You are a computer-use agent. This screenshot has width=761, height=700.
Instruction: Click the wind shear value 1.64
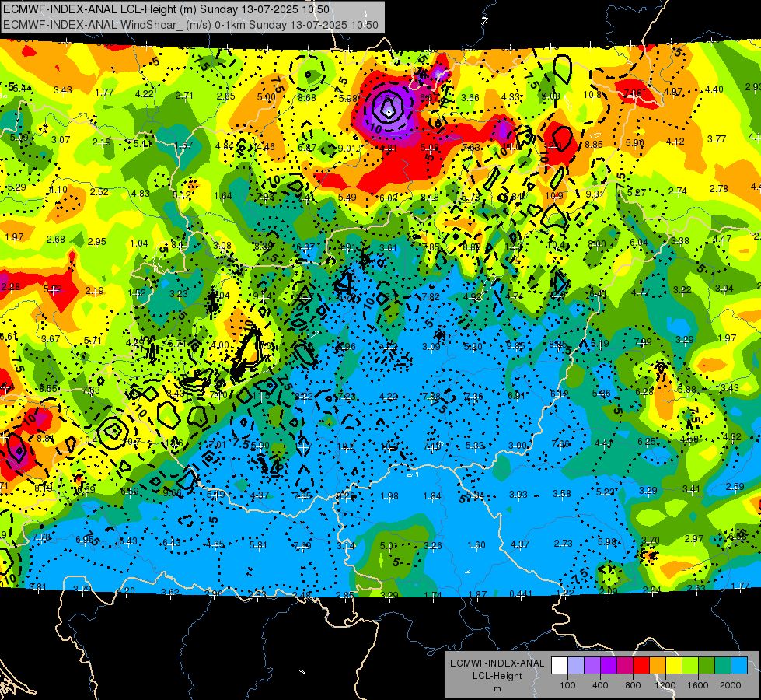pyautogui.click(x=223, y=196)
